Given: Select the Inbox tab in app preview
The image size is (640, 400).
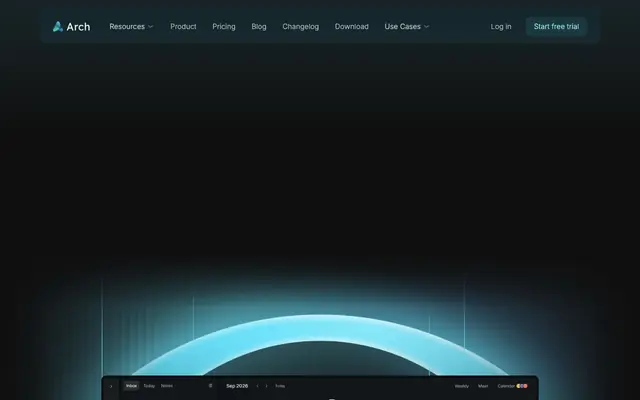Looking at the screenshot, I should (131, 386).
